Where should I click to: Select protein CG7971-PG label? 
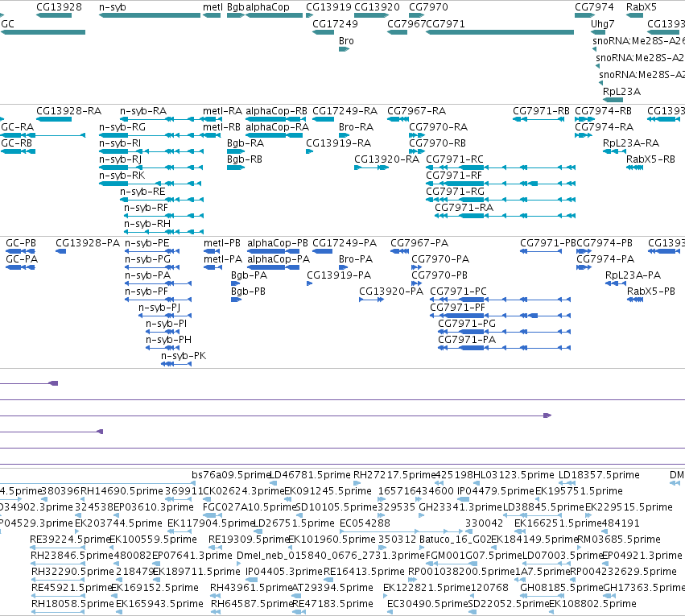468,324
